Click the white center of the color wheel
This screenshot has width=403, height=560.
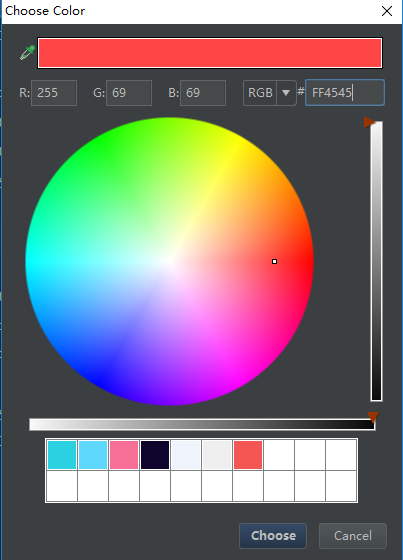click(170, 262)
